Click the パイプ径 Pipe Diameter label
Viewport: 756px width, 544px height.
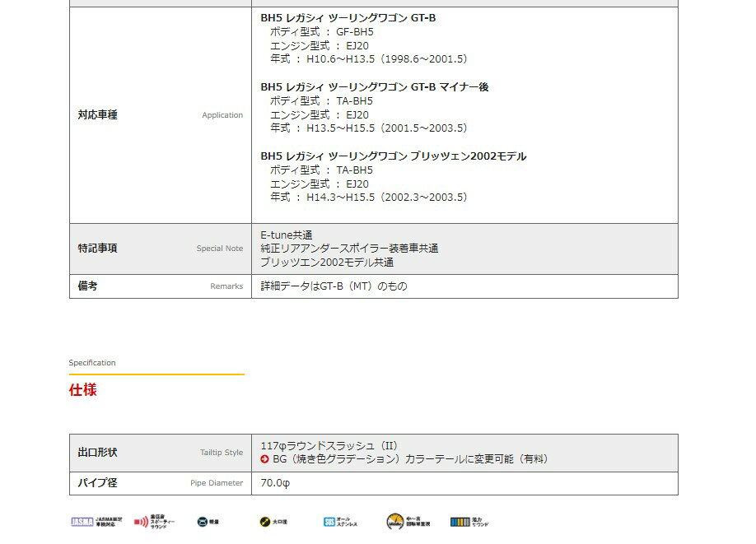tap(98, 483)
